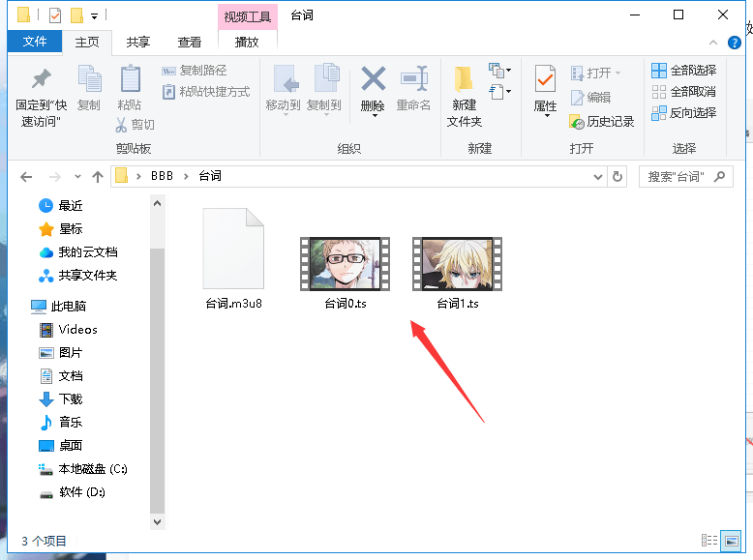
Task: Click the Properties (属性) checkmark icon
Action: click(x=545, y=78)
